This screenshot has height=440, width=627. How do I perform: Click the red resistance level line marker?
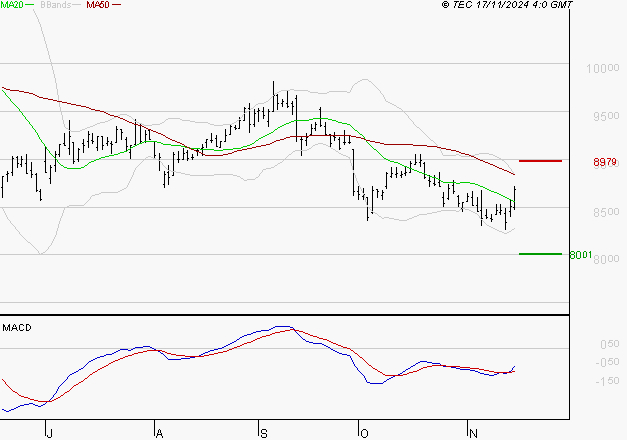coord(540,161)
